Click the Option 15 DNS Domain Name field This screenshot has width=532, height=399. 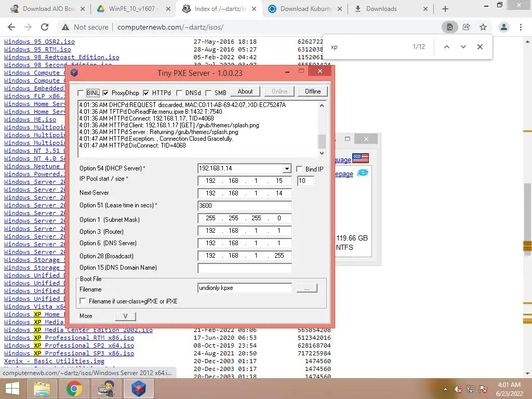[244, 268]
